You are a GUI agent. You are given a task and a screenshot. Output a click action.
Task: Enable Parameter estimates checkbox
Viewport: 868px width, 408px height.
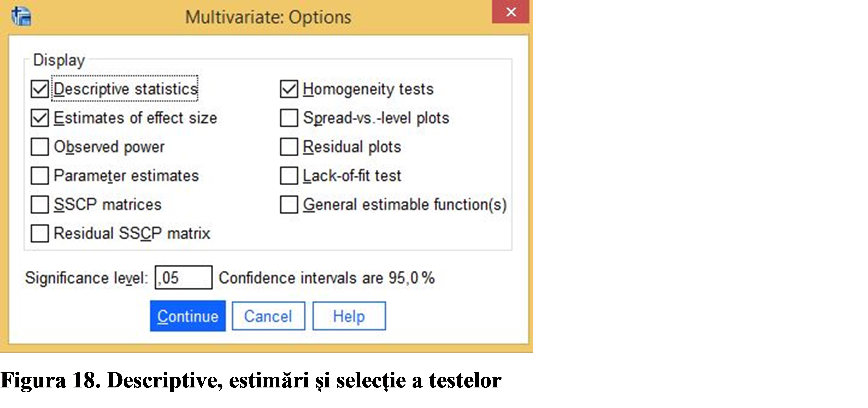40,176
